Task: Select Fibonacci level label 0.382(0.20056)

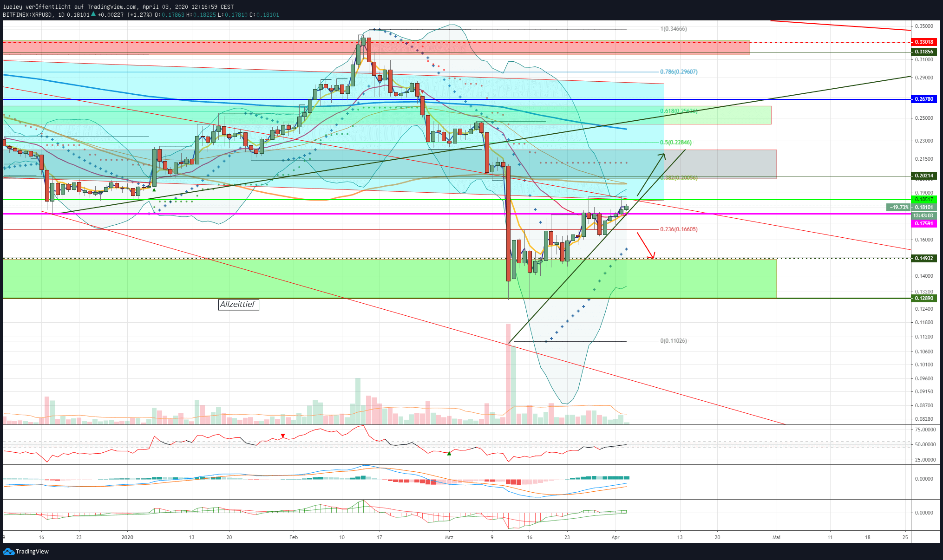Action: click(x=679, y=178)
